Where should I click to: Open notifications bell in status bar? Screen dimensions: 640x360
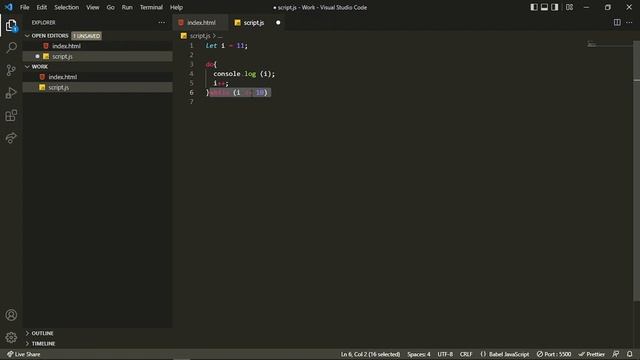[630, 354]
